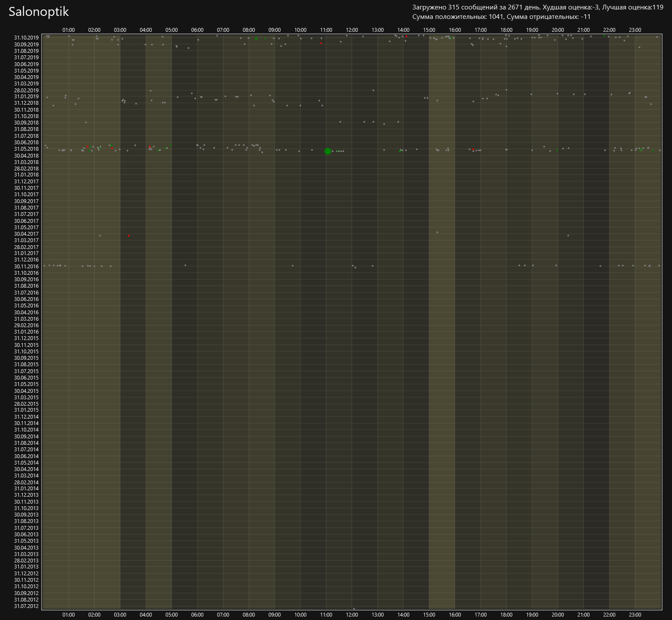Select the 30.04.2018 date label
672x620 pixels.
tap(26, 155)
